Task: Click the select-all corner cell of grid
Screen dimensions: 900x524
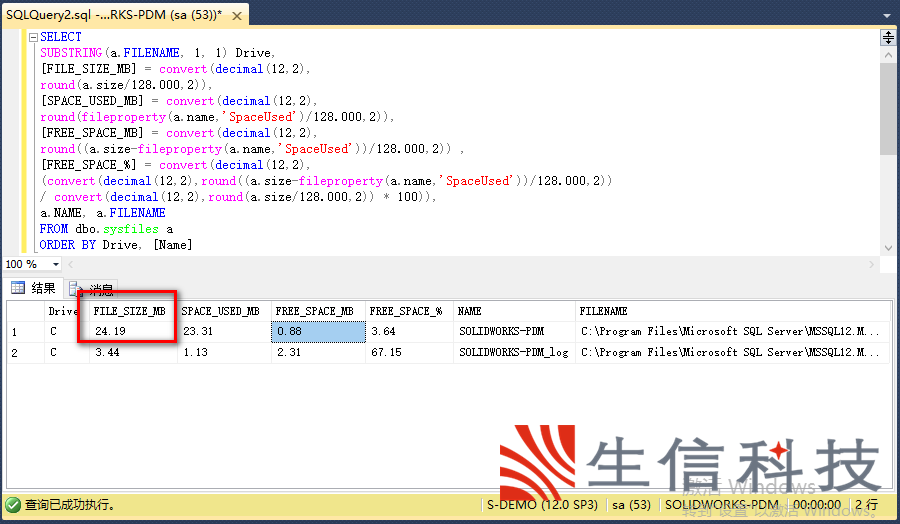Action: point(26,311)
